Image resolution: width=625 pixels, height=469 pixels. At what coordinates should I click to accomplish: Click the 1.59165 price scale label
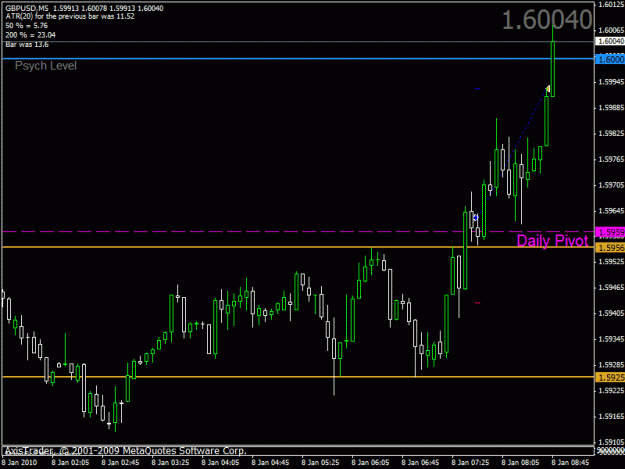(611, 416)
